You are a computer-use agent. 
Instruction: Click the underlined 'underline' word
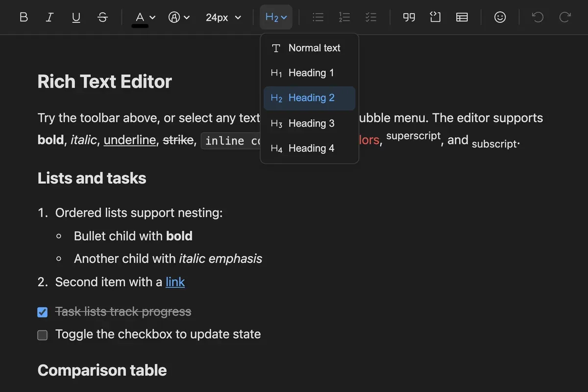(130, 140)
